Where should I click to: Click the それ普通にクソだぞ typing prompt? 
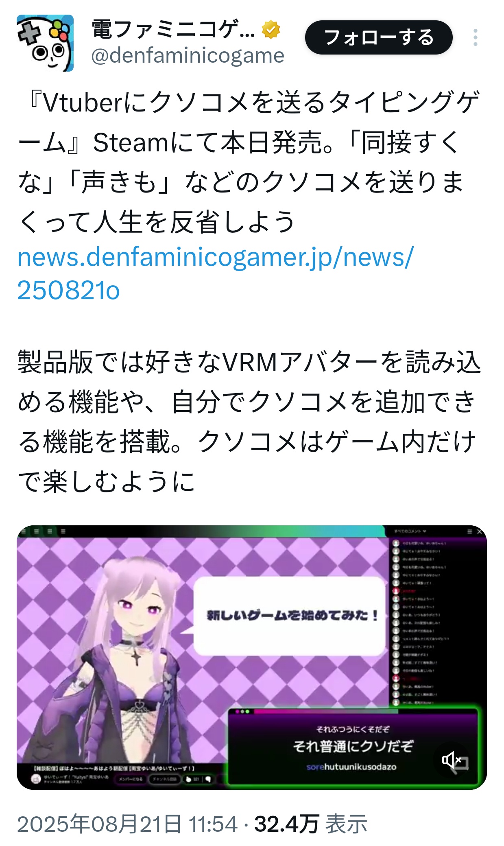coord(352,746)
